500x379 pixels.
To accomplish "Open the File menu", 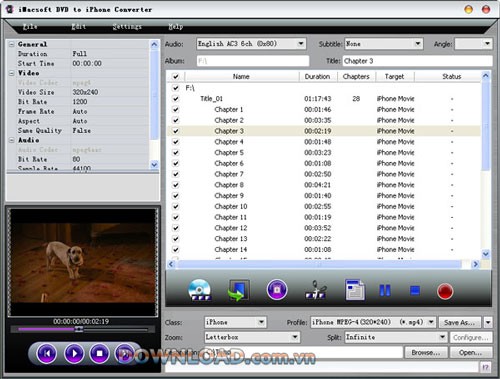I will coord(30,26).
